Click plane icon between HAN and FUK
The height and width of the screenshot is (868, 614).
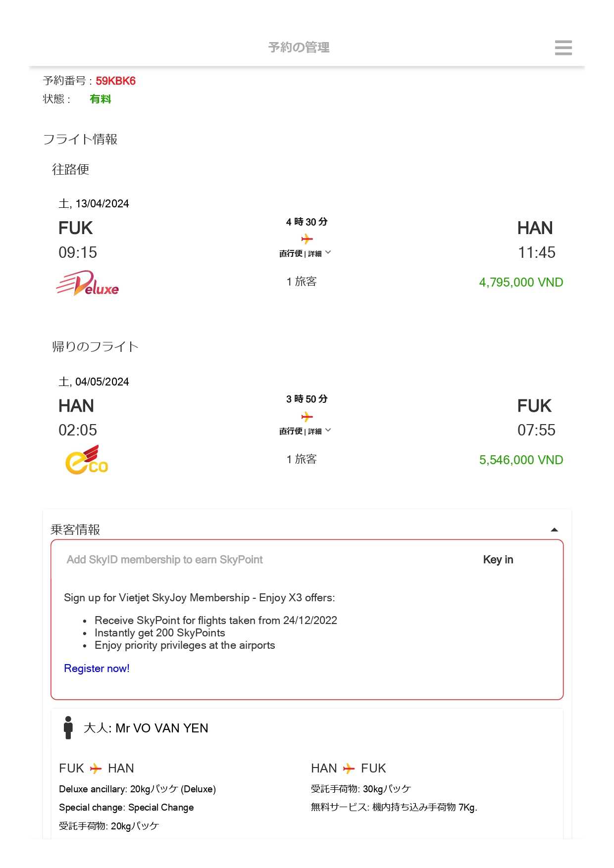(349, 769)
